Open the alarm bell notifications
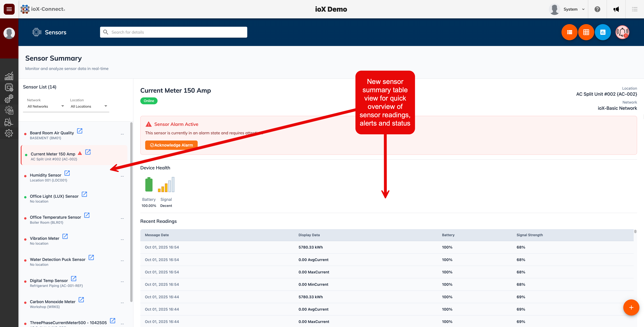 pyautogui.click(x=622, y=32)
